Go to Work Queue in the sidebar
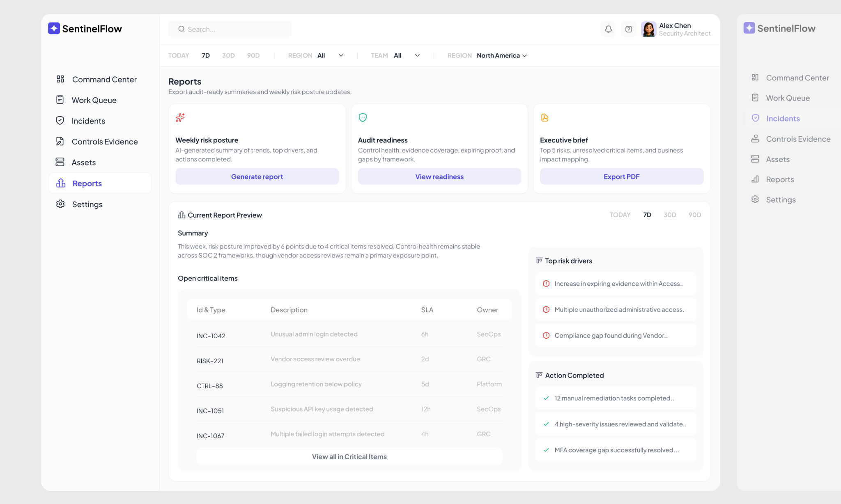This screenshot has width=841, height=504. click(x=94, y=100)
